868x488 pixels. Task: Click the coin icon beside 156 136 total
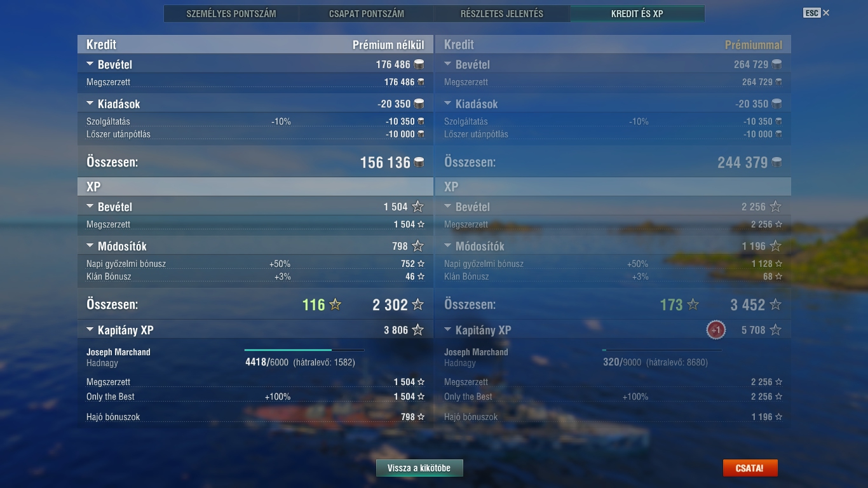point(419,163)
